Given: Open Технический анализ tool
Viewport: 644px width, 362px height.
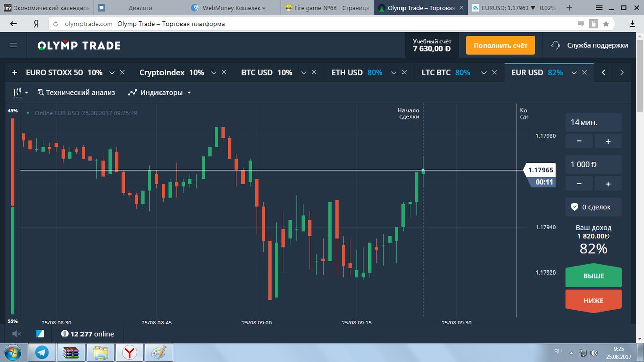Looking at the screenshot, I should [x=76, y=92].
